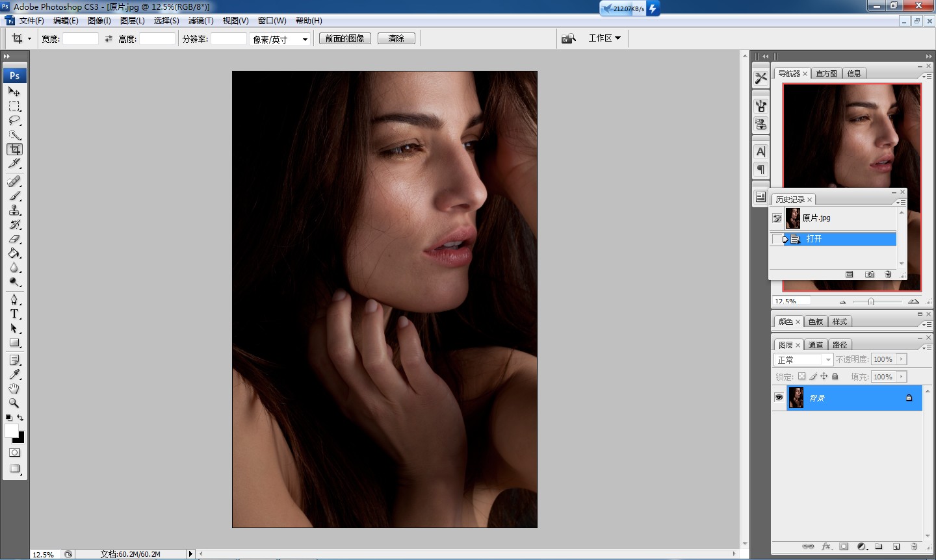
Task: Open the 像素/英寸 resolution unit dropdown
Action: click(280, 39)
